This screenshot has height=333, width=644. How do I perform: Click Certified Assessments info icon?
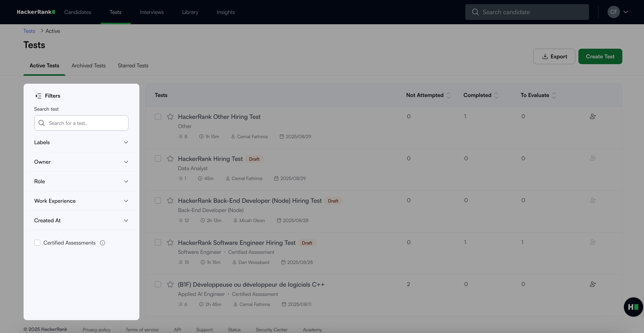click(x=102, y=243)
